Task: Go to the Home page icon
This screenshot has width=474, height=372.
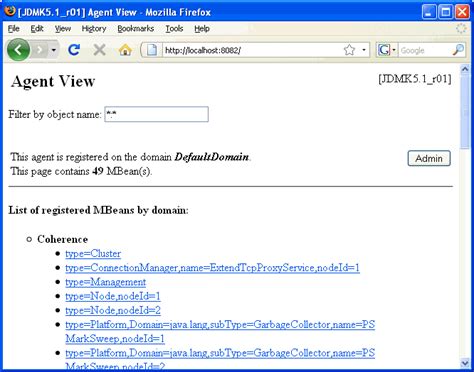Action: coord(125,50)
